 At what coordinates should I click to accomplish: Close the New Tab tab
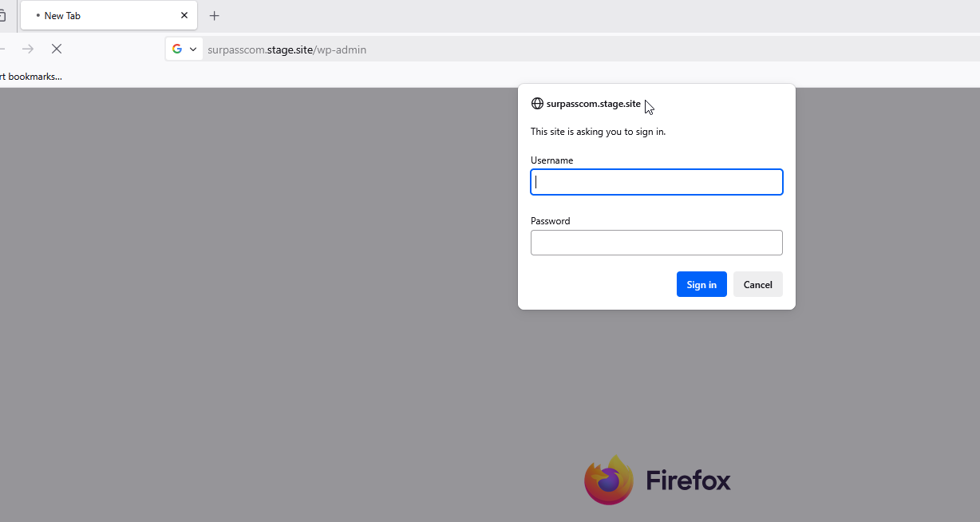pos(184,15)
